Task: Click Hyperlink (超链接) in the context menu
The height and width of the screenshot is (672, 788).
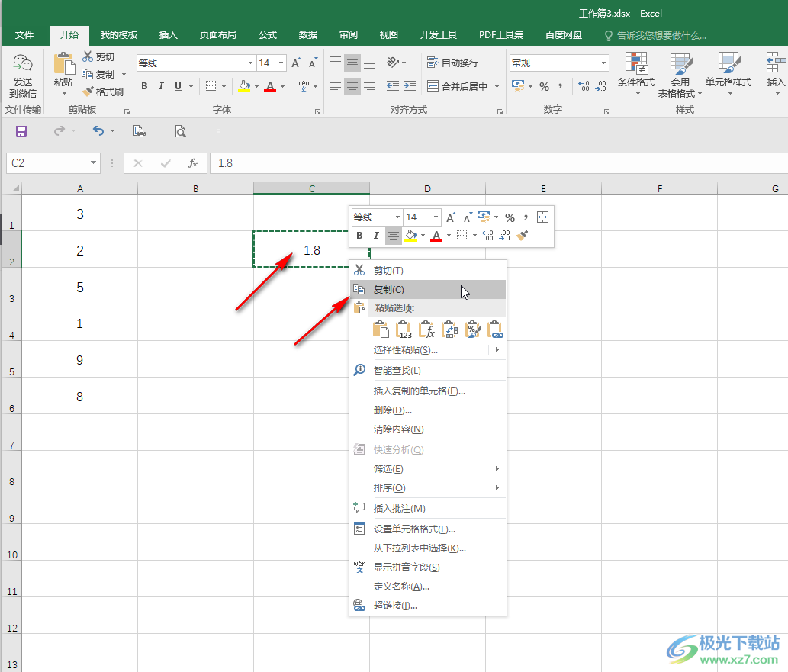Action: (x=428, y=606)
